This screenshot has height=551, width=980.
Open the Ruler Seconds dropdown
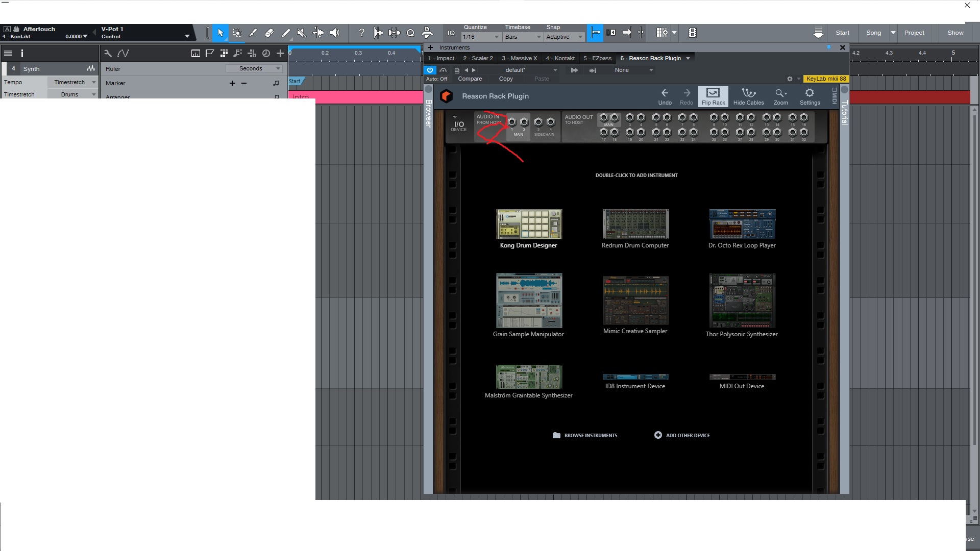tap(254, 68)
